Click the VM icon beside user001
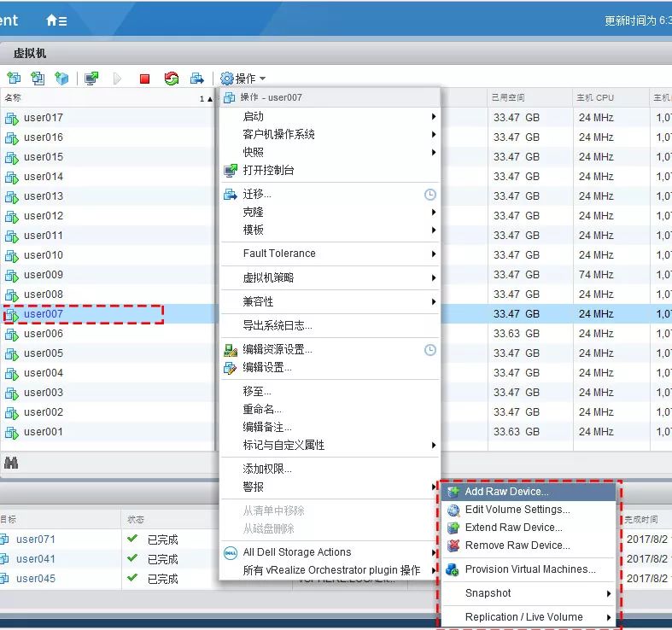Image resolution: width=672 pixels, height=630 pixels. click(12, 433)
